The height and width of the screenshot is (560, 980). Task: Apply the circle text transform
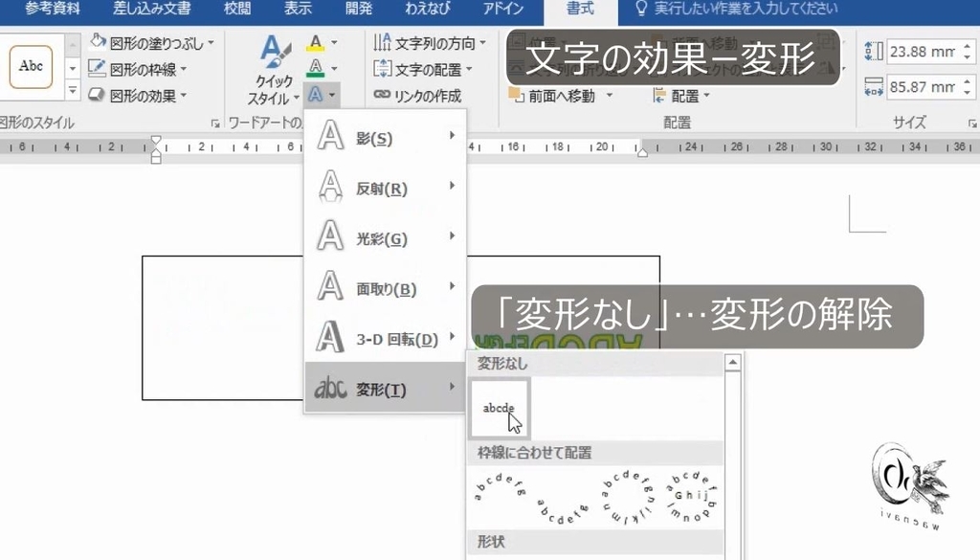pyautogui.click(x=628, y=497)
